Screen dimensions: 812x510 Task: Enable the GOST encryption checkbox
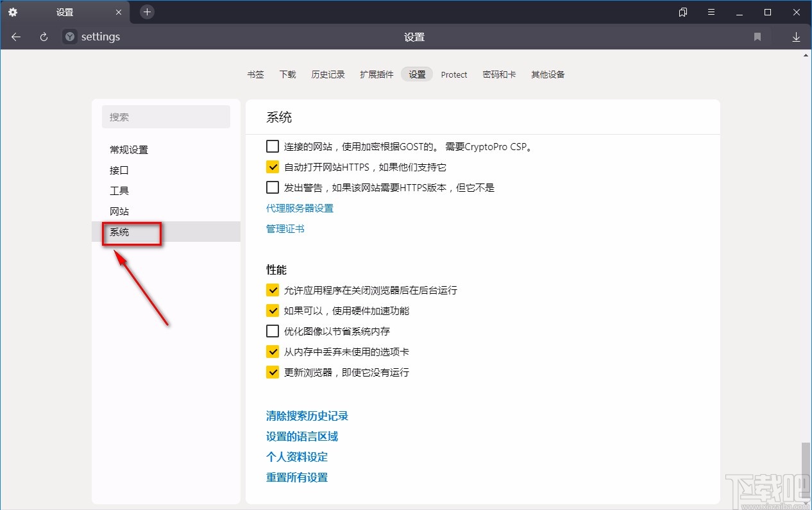click(x=272, y=146)
